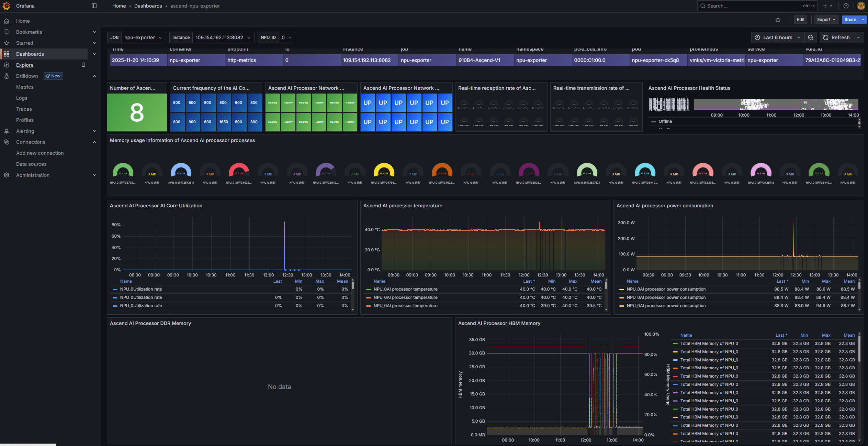Open the help question mark icon
868x446 pixels.
pos(846,6)
